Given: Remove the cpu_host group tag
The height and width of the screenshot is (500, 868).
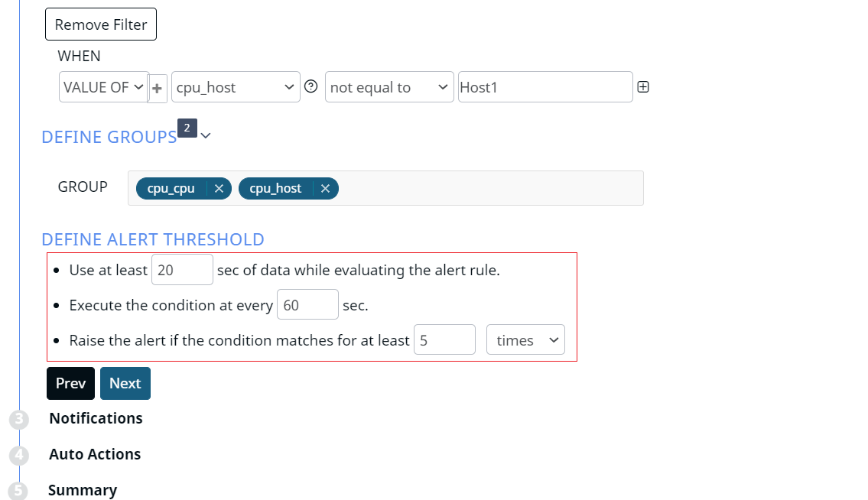Looking at the screenshot, I should (x=326, y=188).
